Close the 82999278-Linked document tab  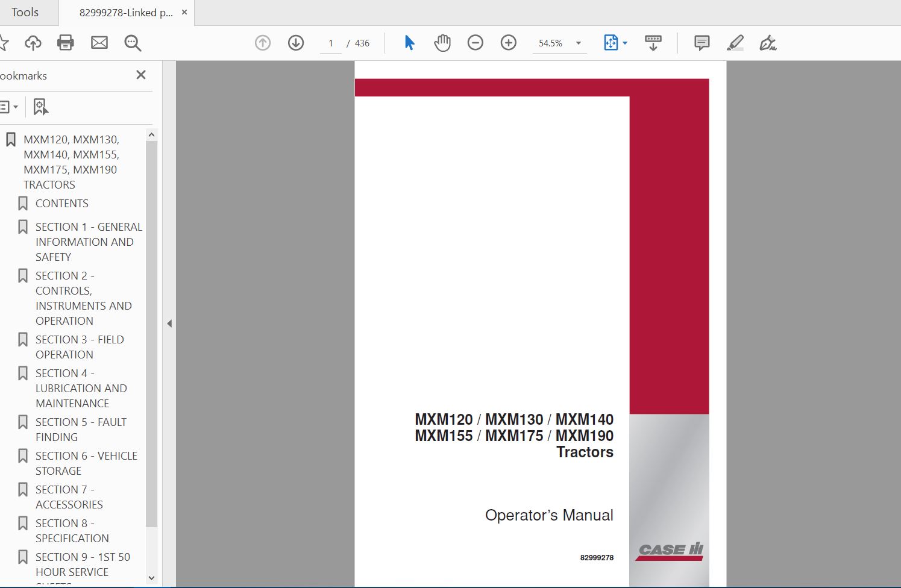184,12
